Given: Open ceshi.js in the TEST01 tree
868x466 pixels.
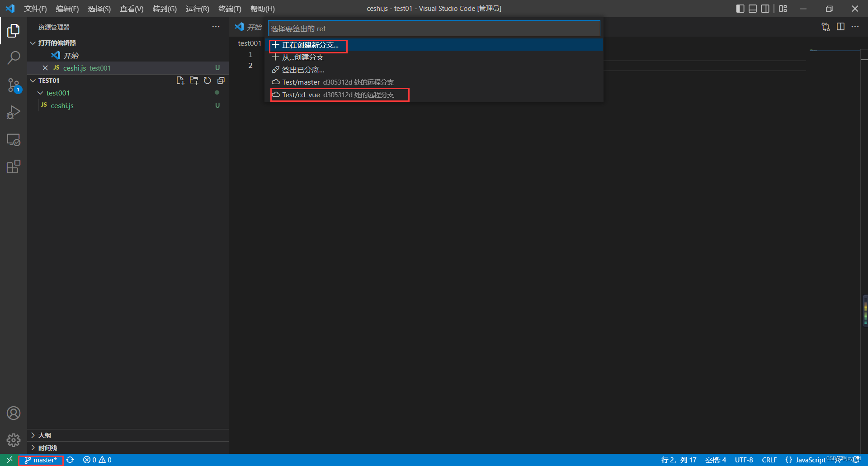Looking at the screenshot, I should pyautogui.click(x=128, y=105).
